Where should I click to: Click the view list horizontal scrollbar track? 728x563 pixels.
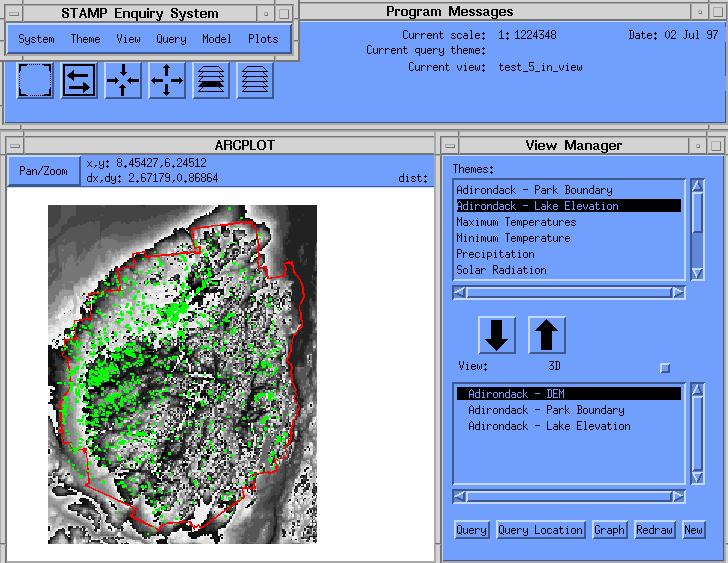click(569, 497)
